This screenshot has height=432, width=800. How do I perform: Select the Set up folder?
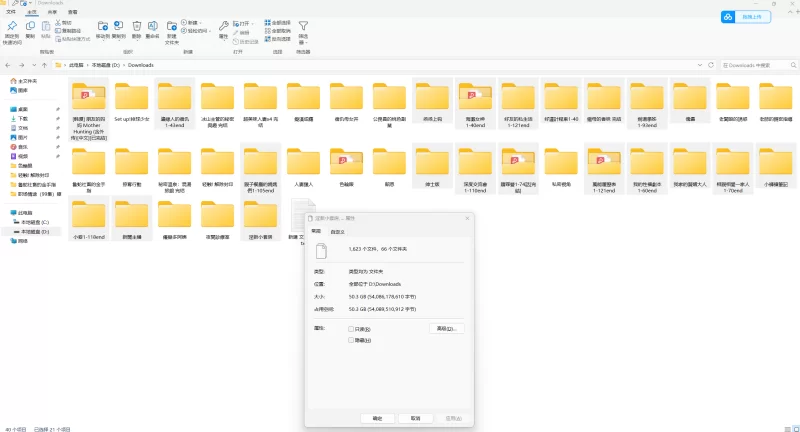tap(132, 102)
